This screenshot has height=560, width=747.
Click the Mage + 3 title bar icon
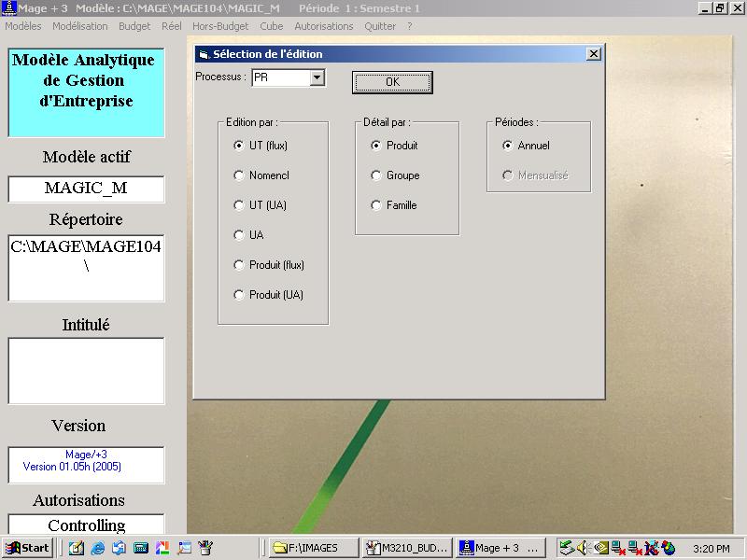[x=8, y=8]
